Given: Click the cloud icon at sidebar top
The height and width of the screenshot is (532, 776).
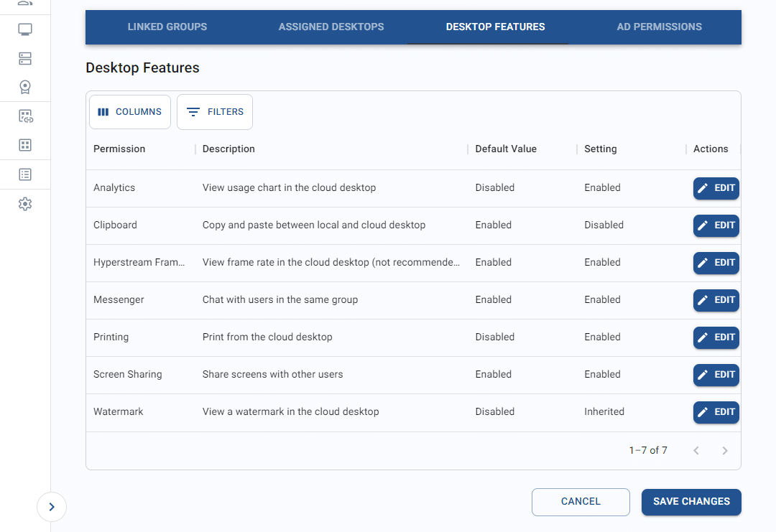Looking at the screenshot, I should pos(25,4).
